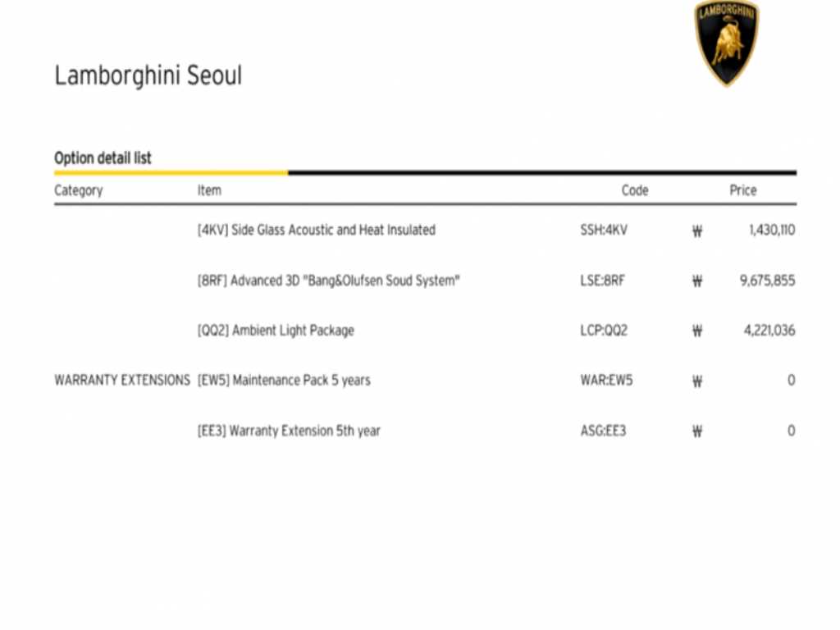Select the Category column header
Image resolution: width=840 pixels, height=630 pixels.
point(79,190)
